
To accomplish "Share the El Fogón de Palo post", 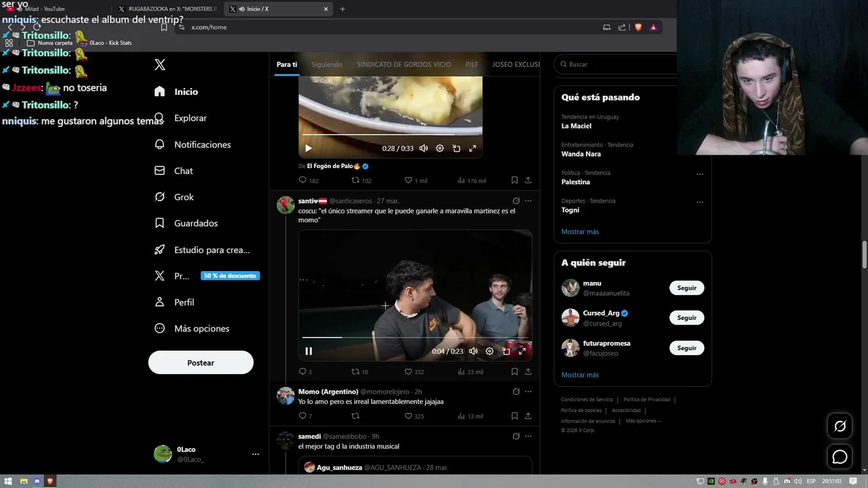I will (528, 180).
